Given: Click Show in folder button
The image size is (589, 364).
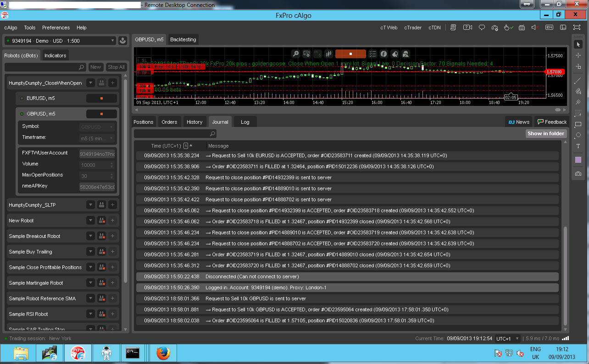Looking at the screenshot, I should pyautogui.click(x=546, y=133).
